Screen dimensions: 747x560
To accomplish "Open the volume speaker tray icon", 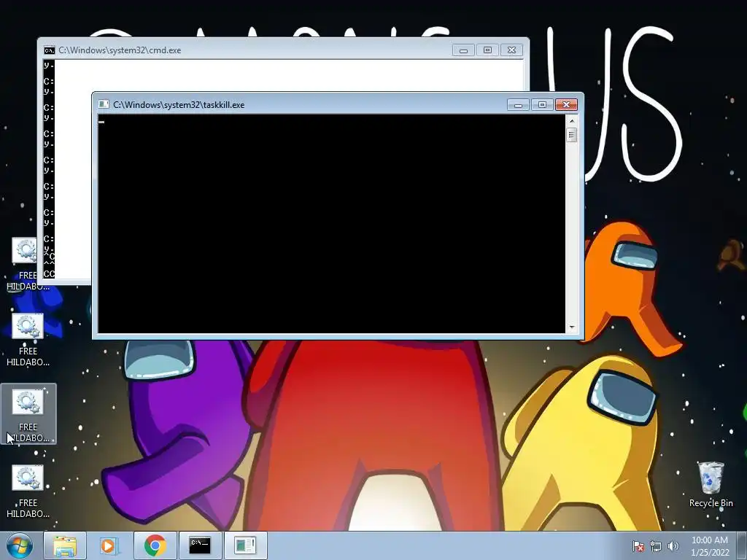I will (673, 546).
